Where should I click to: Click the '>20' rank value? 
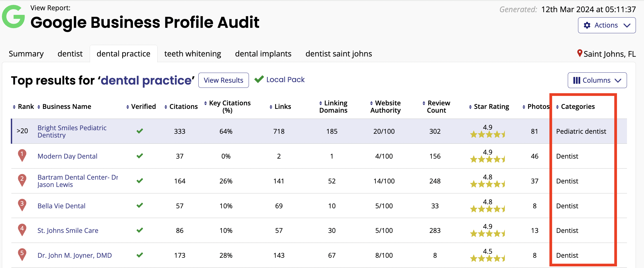pos(22,131)
